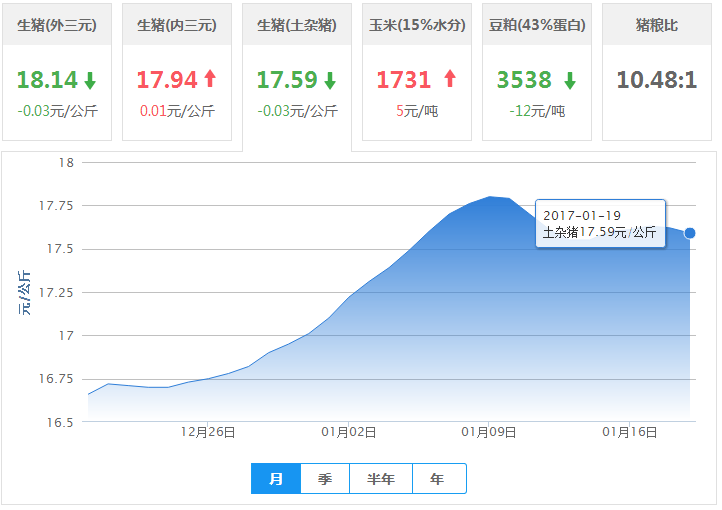Viewport: 722px width, 510px height.
Task: Click the 10.48:1 ratio value
Action: tap(657, 80)
